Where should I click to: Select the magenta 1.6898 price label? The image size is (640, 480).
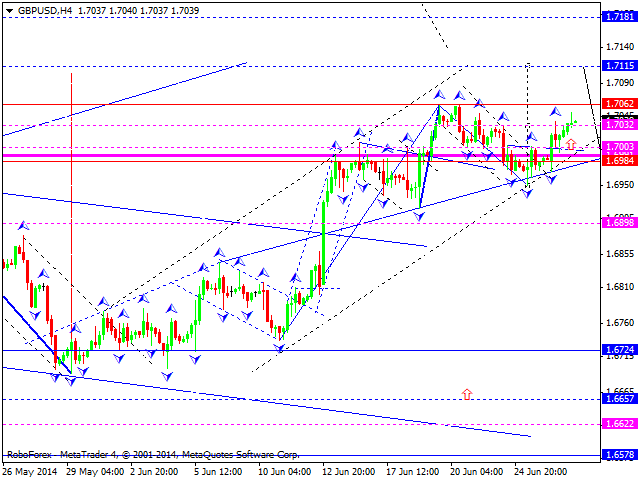[619, 223]
